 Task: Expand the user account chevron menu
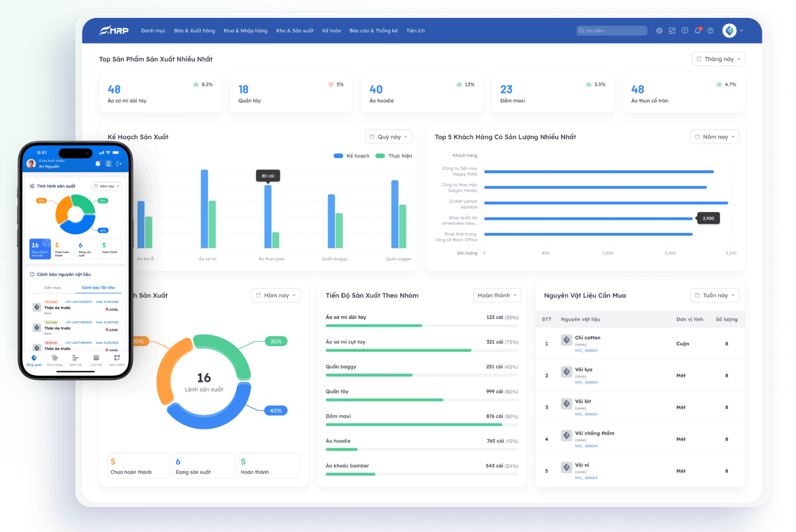click(x=741, y=31)
